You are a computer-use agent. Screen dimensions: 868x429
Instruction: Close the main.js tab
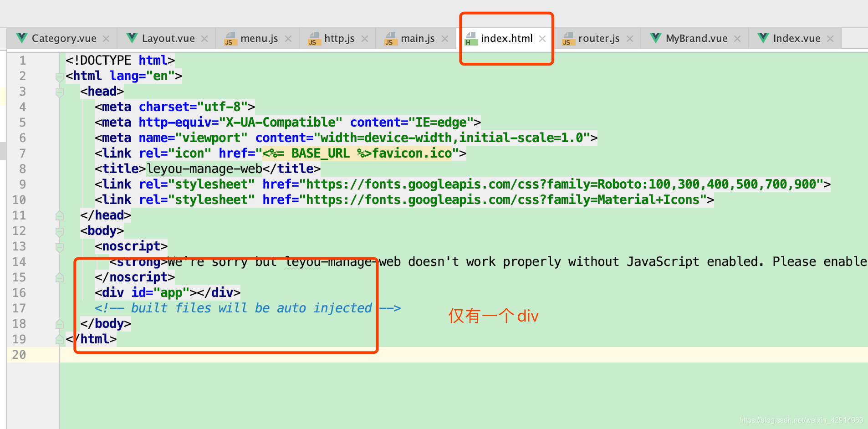tap(445, 39)
